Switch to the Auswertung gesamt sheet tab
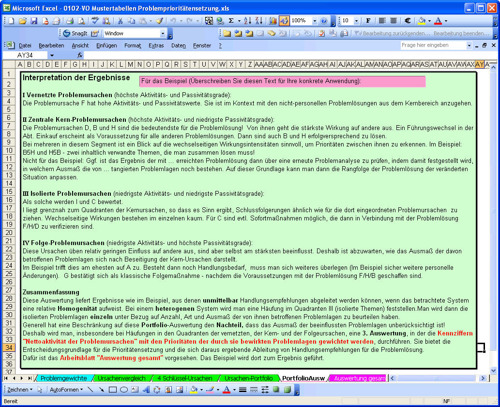 (359, 378)
